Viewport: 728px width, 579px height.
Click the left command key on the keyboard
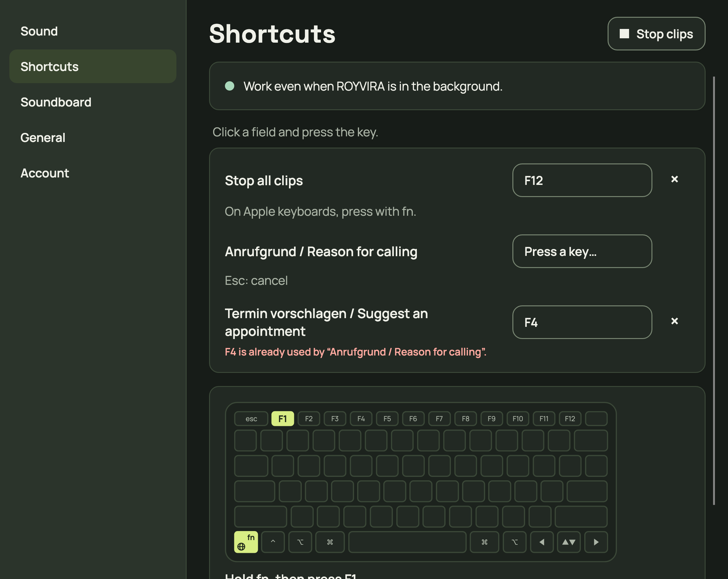pos(330,542)
